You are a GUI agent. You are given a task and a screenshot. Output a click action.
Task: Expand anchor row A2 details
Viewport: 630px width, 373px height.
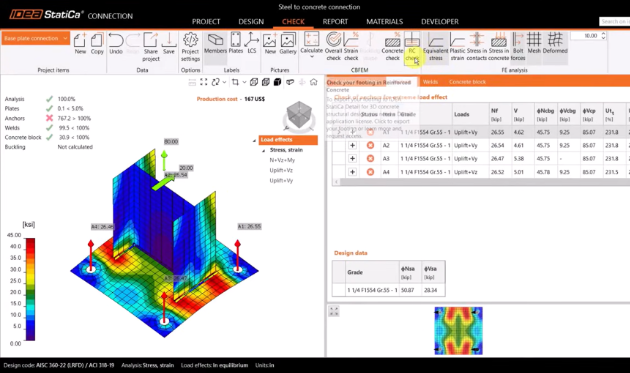coord(352,145)
